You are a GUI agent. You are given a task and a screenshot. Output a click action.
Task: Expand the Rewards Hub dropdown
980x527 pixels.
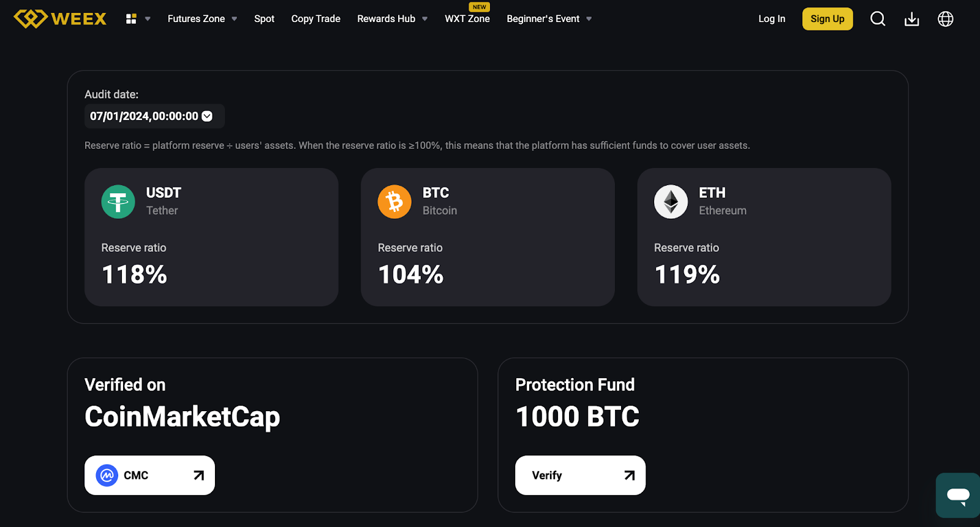[x=392, y=19]
